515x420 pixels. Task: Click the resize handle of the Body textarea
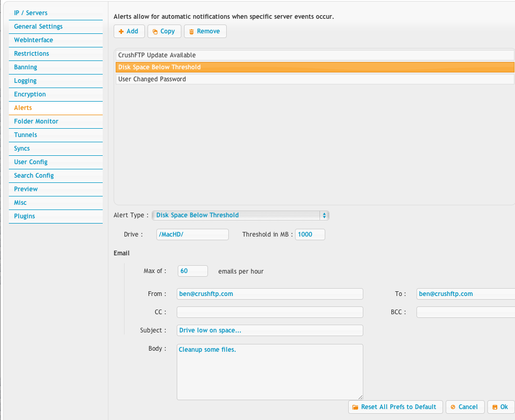(360, 398)
